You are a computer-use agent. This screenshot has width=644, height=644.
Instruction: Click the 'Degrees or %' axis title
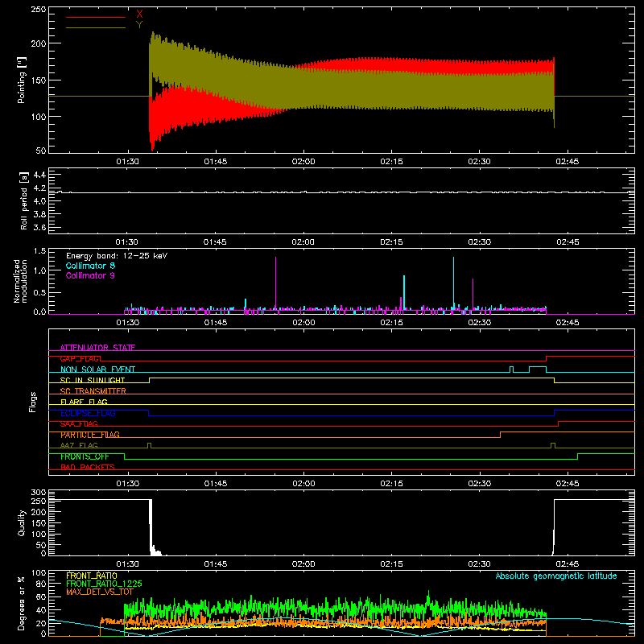[22, 603]
